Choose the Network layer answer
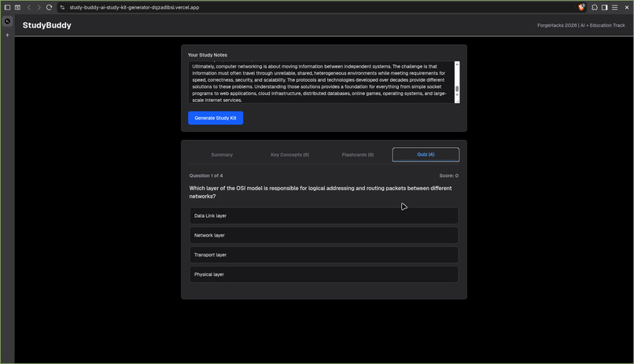This screenshot has height=364, width=634. (324, 235)
